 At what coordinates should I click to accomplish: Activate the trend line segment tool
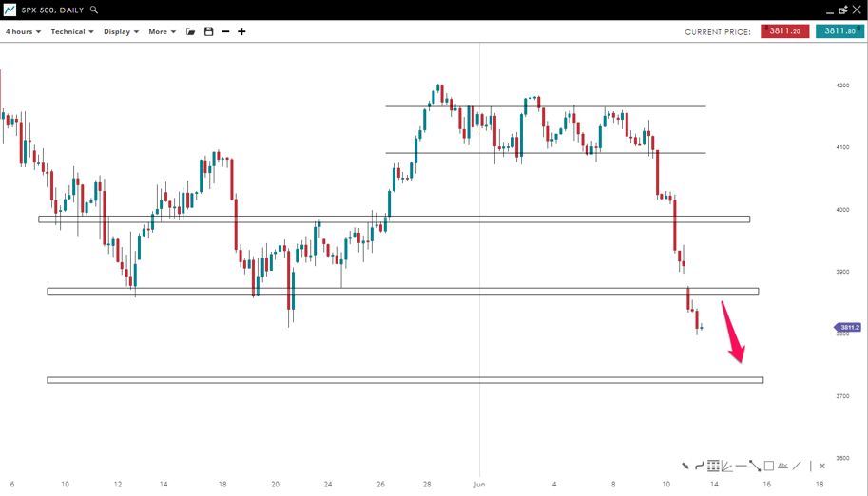(x=755, y=466)
